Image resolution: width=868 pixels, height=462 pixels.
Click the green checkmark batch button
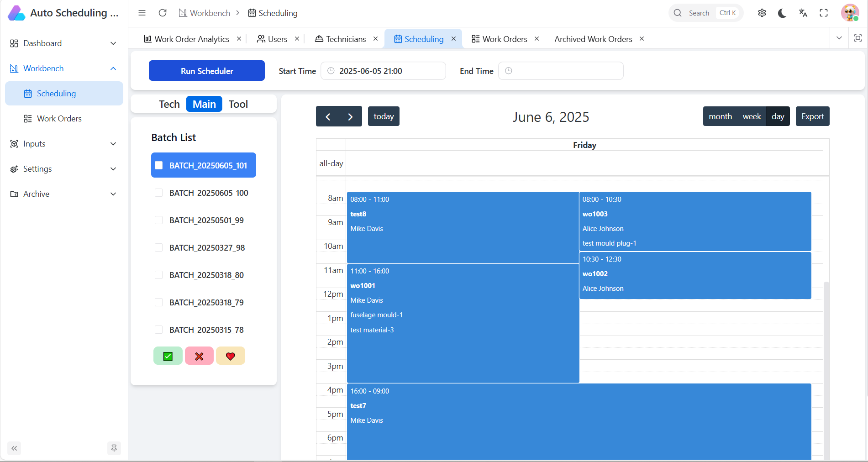168,356
